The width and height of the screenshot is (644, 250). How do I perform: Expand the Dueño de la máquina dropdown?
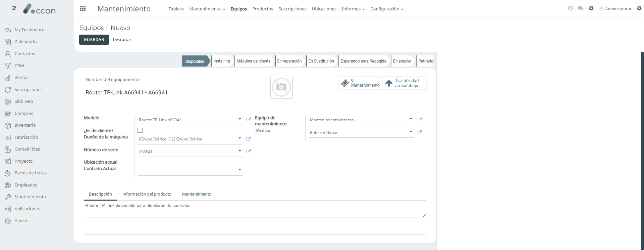[x=240, y=138]
